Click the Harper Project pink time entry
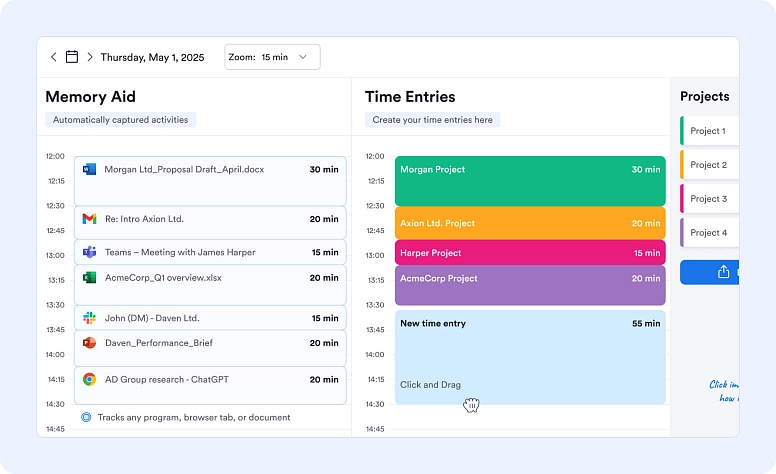This screenshot has height=474, width=776. pyautogui.click(x=529, y=253)
